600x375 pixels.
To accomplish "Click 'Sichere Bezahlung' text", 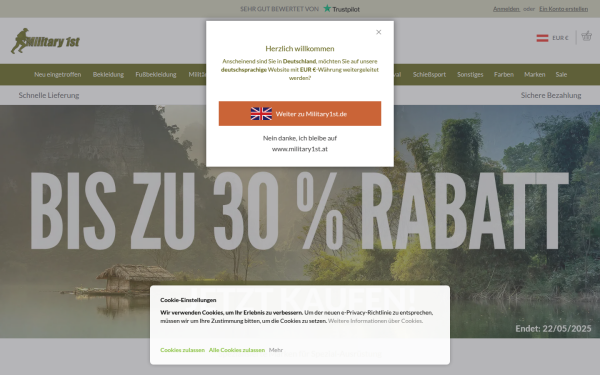I will click(x=551, y=95).
